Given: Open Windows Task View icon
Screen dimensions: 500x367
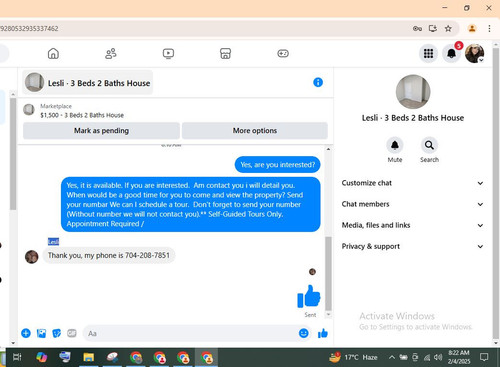Looking at the screenshot, I should point(17,357).
